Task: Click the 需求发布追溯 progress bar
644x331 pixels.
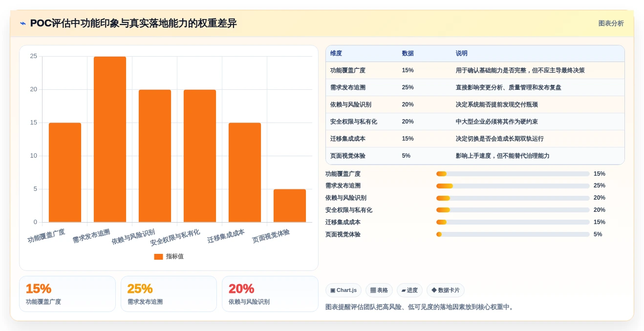Action: tap(513, 186)
